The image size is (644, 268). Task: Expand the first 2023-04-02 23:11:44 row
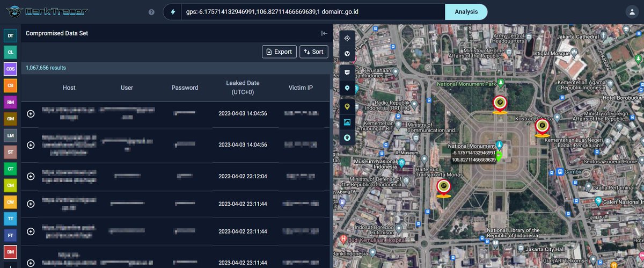[x=31, y=204]
